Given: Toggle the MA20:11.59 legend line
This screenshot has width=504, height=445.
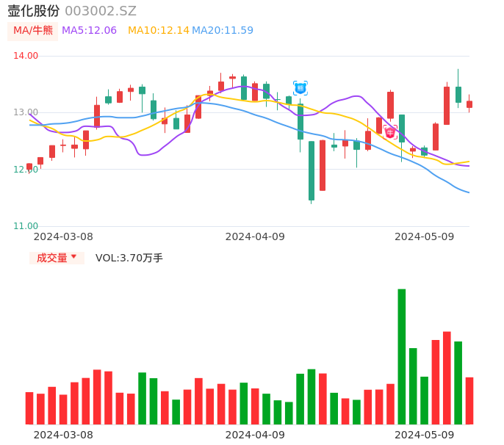Looking at the screenshot, I should click(223, 31).
